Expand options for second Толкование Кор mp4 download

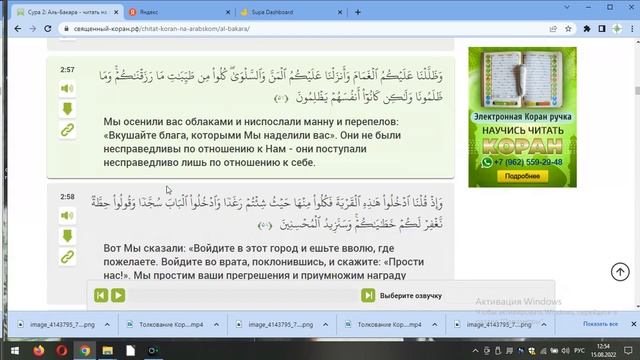435,324
